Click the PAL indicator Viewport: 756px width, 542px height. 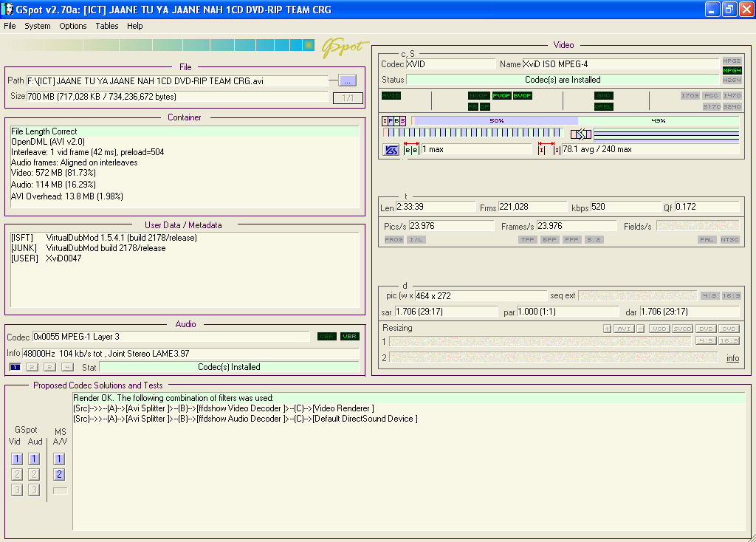pos(707,240)
